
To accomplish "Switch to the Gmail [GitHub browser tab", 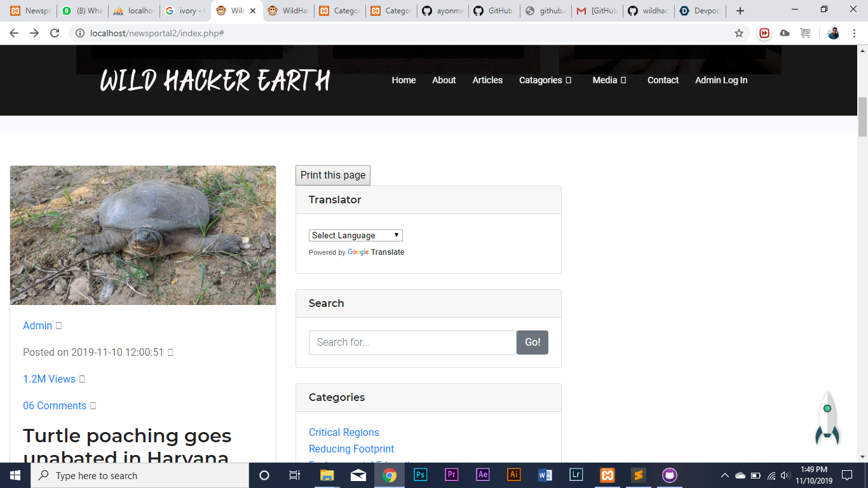I will coord(597,11).
